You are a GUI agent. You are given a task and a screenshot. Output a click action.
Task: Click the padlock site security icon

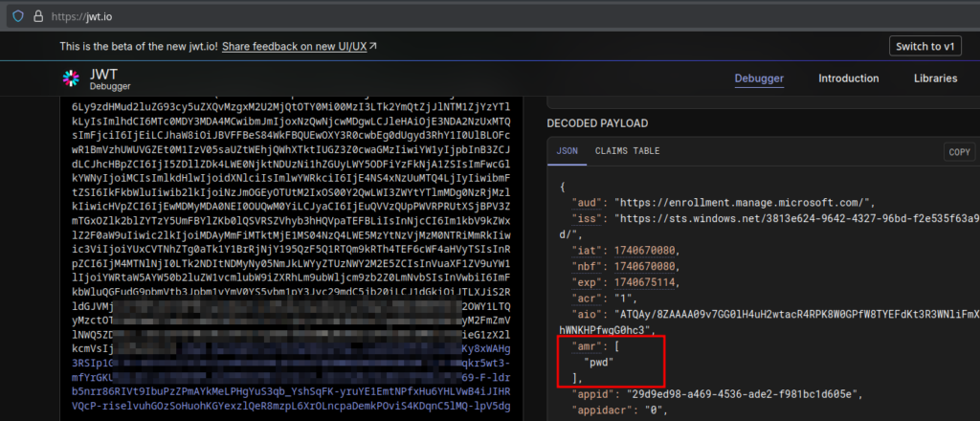pyautogui.click(x=38, y=16)
